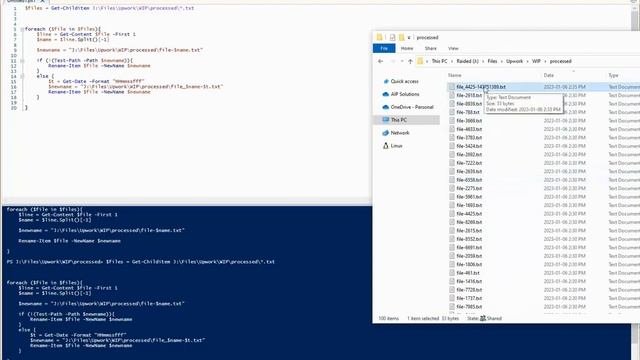The height and width of the screenshot is (360, 640).
Task: Expand chevron after Files in breadcrumb
Action: point(502,61)
